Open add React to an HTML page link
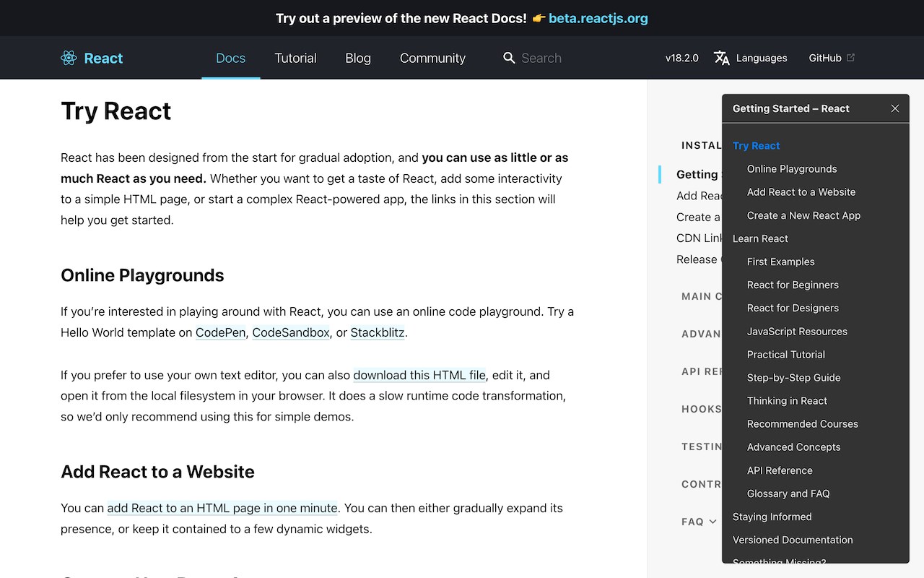This screenshot has height=578, width=924. (222, 508)
